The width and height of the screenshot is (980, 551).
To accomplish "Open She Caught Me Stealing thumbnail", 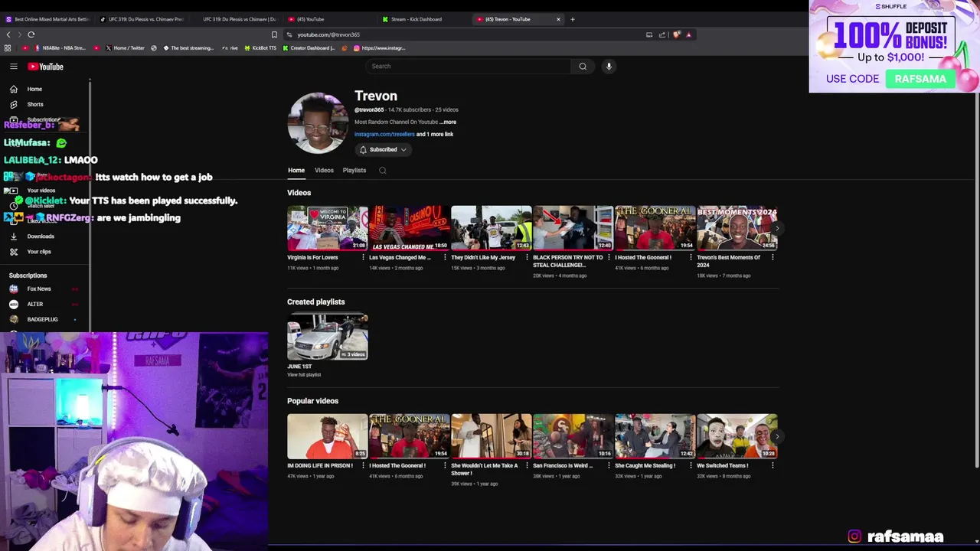I will (x=655, y=436).
